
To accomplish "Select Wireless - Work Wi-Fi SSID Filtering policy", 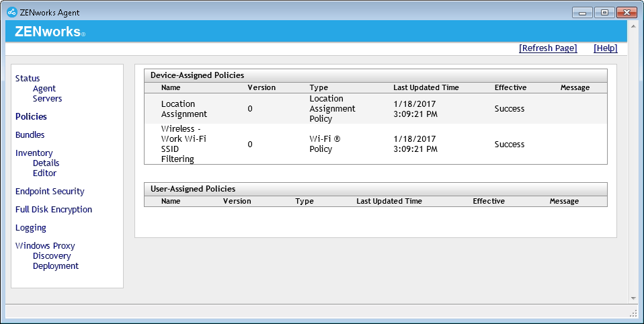I will [184, 144].
